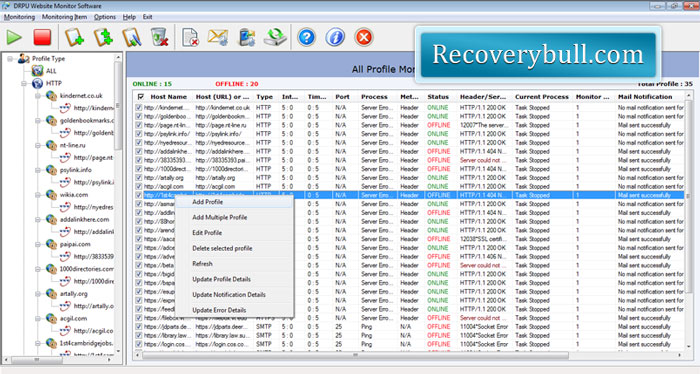Sort table by Host Name column header
This screenshot has height=374, width=700.
[168, 96]
